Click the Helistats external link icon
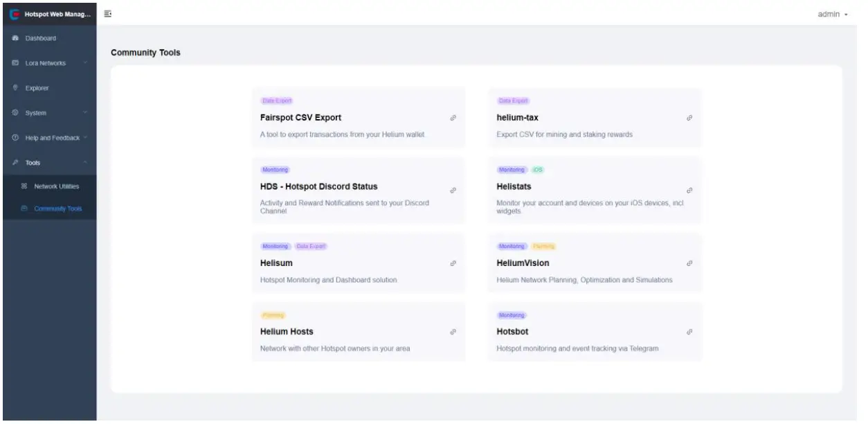Viewport: 868px width, 424px height. click(x=689, y=190)
